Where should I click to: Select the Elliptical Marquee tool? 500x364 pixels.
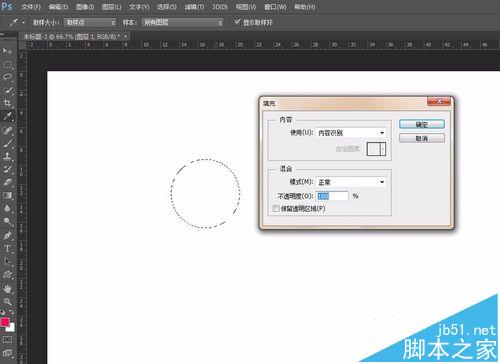[7, 65]
